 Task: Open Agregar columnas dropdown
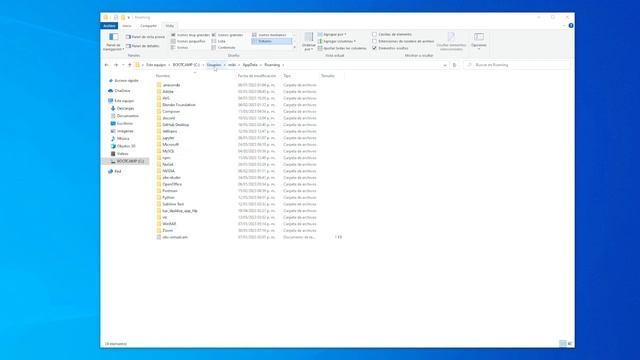[x=337, y=41]
